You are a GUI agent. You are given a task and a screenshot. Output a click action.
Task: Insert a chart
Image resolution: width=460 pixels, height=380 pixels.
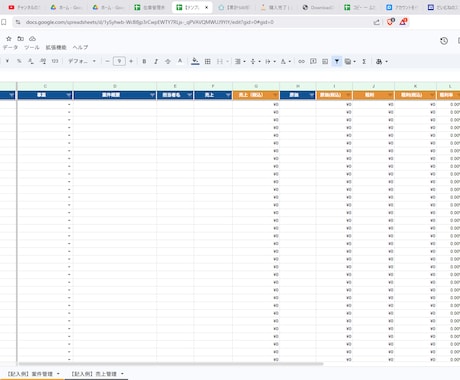tap(325, 61)
